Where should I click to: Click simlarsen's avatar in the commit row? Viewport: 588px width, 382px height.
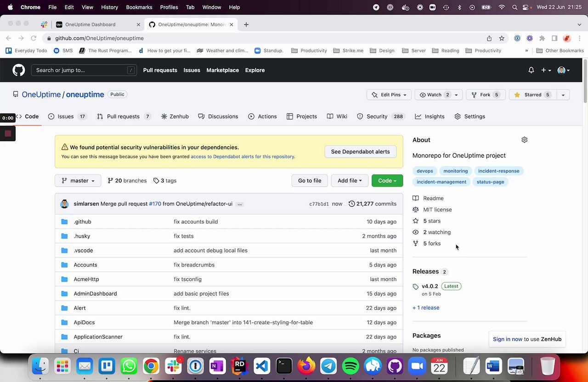(65, 204)
